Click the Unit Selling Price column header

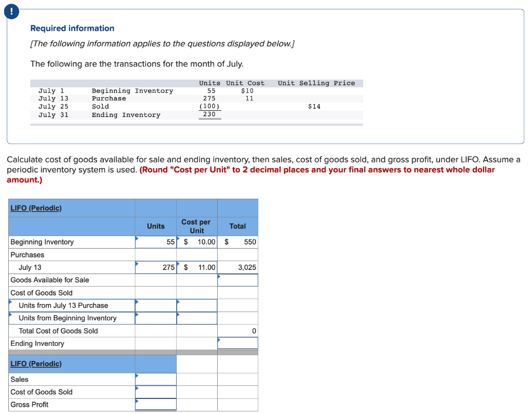(x=316, y=83)
